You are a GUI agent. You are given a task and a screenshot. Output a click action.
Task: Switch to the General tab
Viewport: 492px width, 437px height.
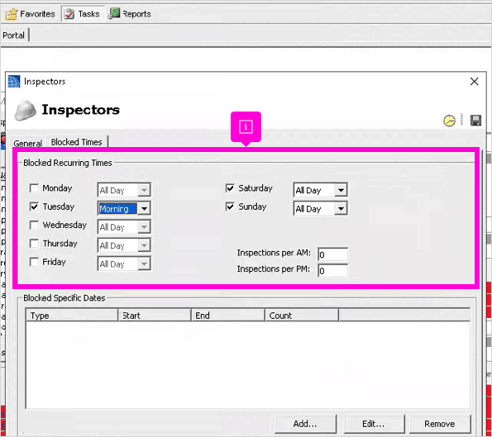click(28, 143)
